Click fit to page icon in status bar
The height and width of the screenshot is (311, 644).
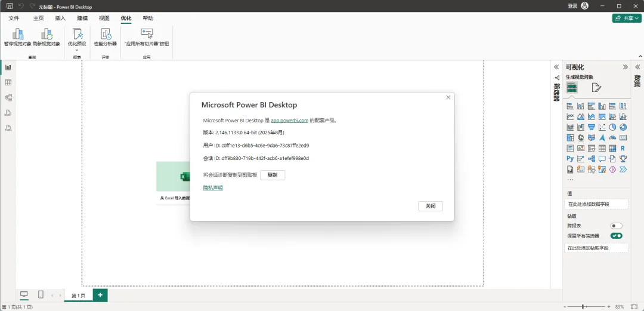634,306
